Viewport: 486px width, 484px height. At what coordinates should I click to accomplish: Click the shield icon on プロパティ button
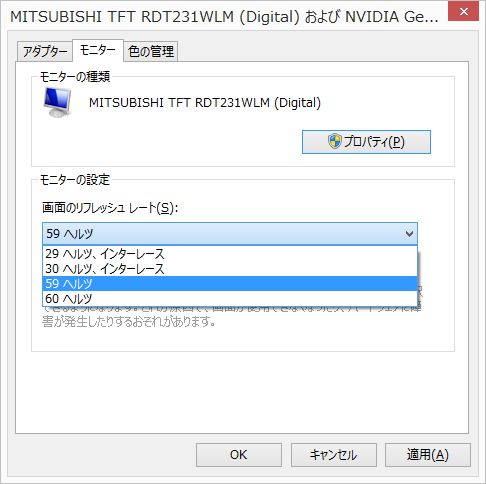click(334, 142)
